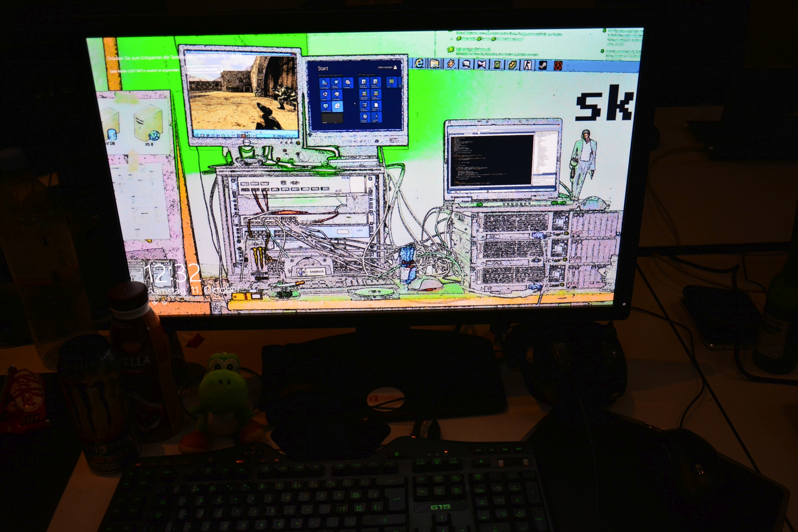The height and width of the screenshot is (532, 798).
Task: Click the 12:32 lock screen clock
Action: pyautogui.click(x=172, y=273)
